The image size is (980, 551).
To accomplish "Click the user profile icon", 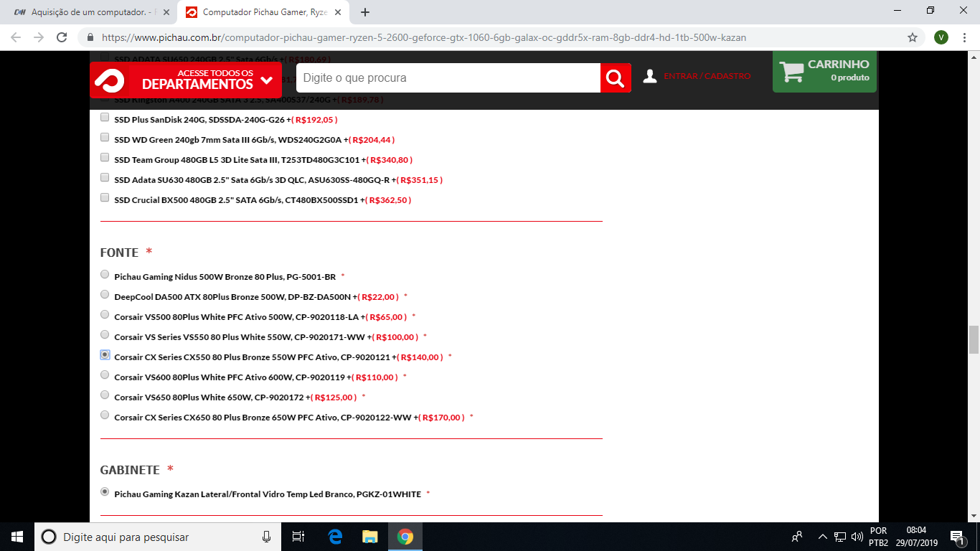I will click(x=650, y=76).
